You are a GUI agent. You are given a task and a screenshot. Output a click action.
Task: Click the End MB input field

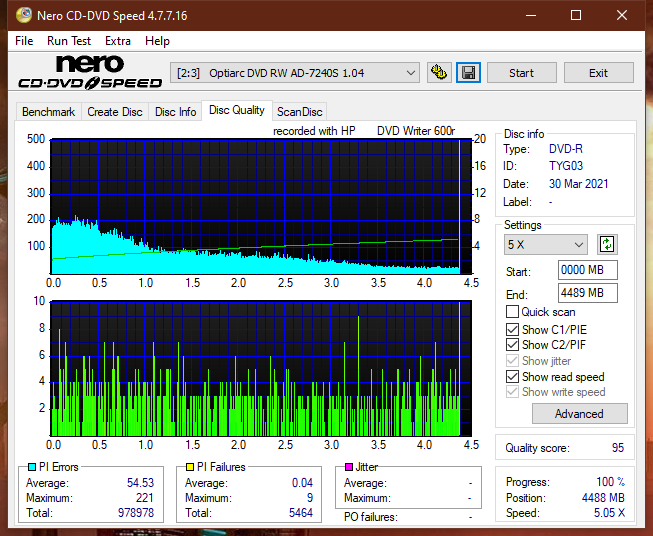tap(588, 293)
